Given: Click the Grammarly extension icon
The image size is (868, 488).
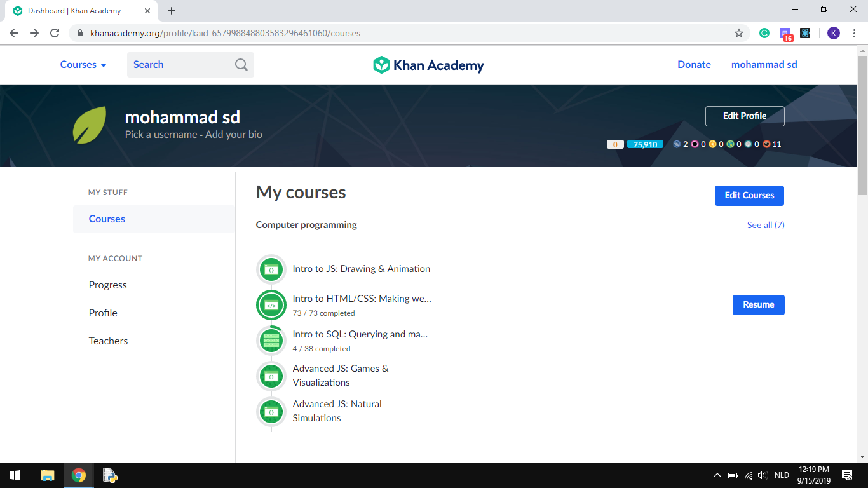Looking at the screenshot, I should pyautogui.click(x=764, y=33).
